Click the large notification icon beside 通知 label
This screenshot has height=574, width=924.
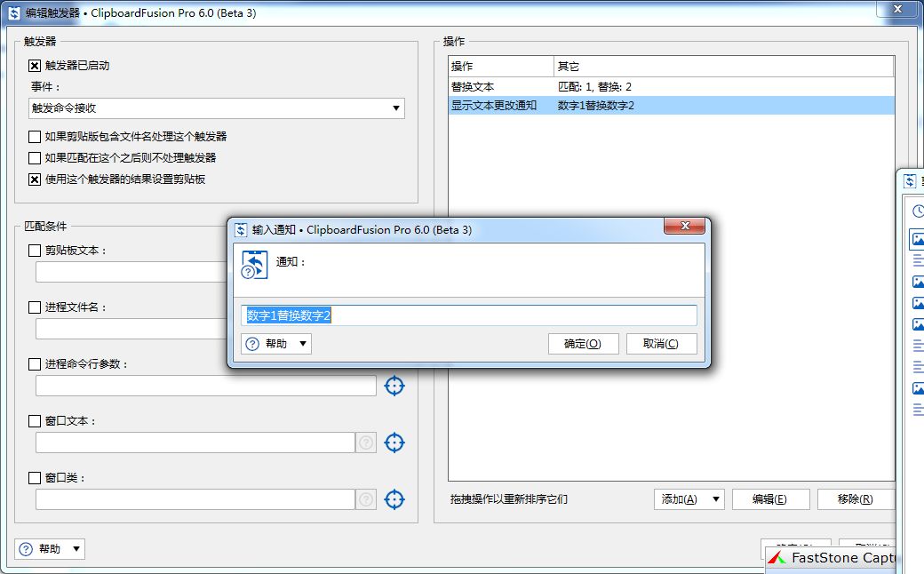pos(255,265)
